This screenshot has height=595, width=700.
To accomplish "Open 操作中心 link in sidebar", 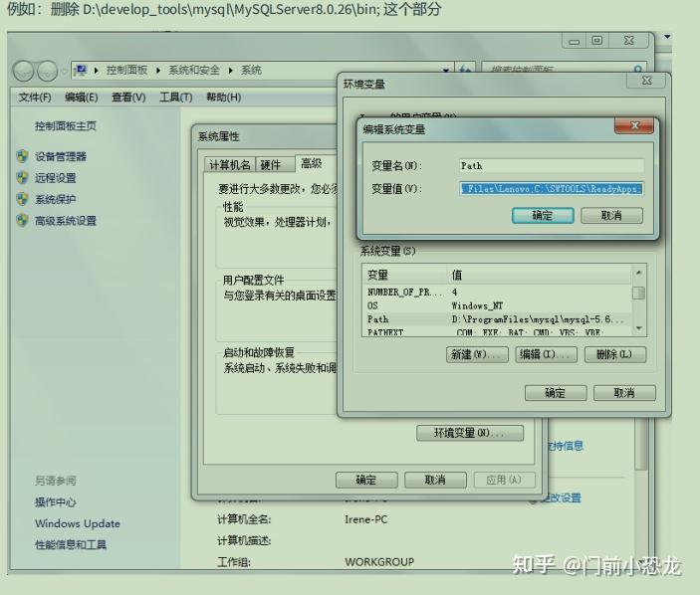I will pyautogui.click(x=56, y=502).
